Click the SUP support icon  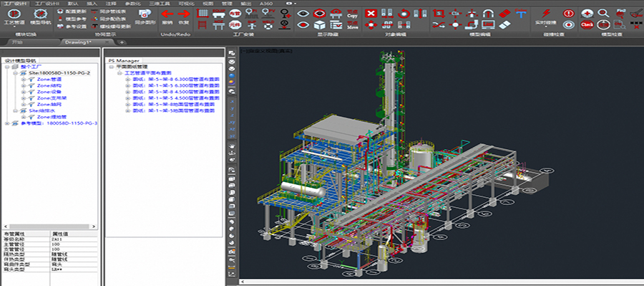pos(251,25)
